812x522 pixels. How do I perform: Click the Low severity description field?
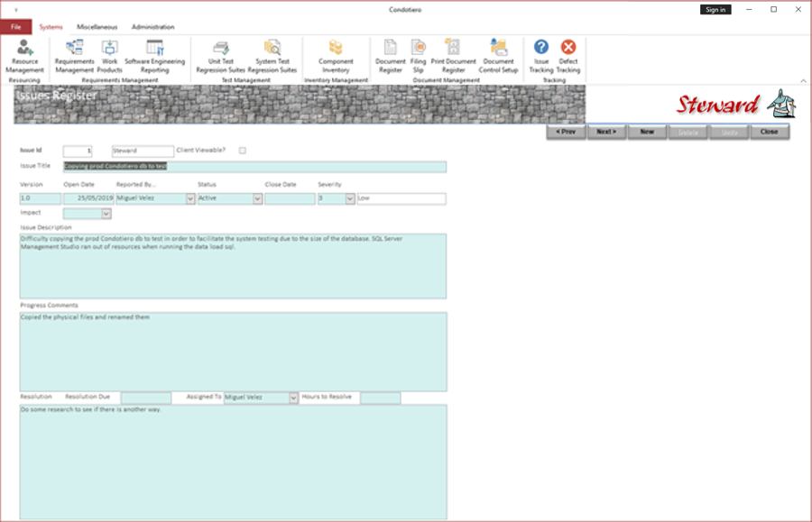(401, 198)
